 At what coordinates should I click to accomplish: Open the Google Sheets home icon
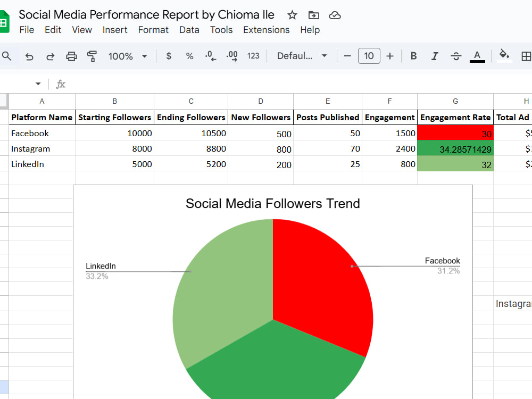[4, 22]
